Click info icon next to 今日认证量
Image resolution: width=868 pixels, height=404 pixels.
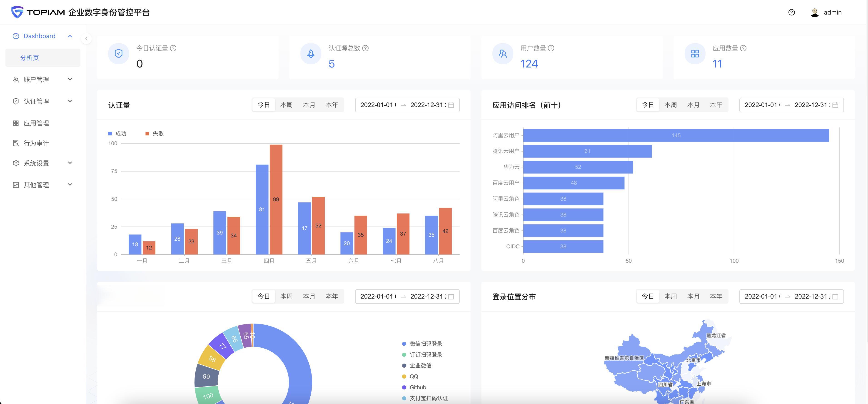tap(173, 48)
